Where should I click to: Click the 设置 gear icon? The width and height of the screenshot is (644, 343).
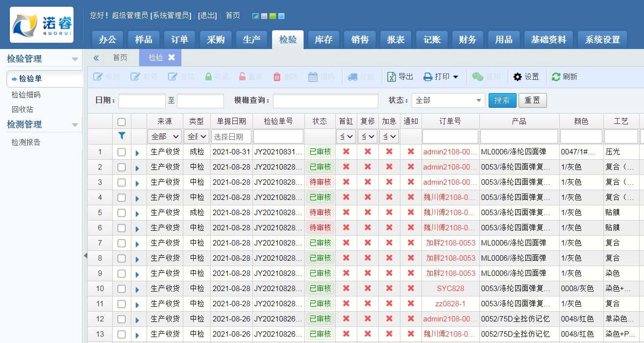point(518,77)
